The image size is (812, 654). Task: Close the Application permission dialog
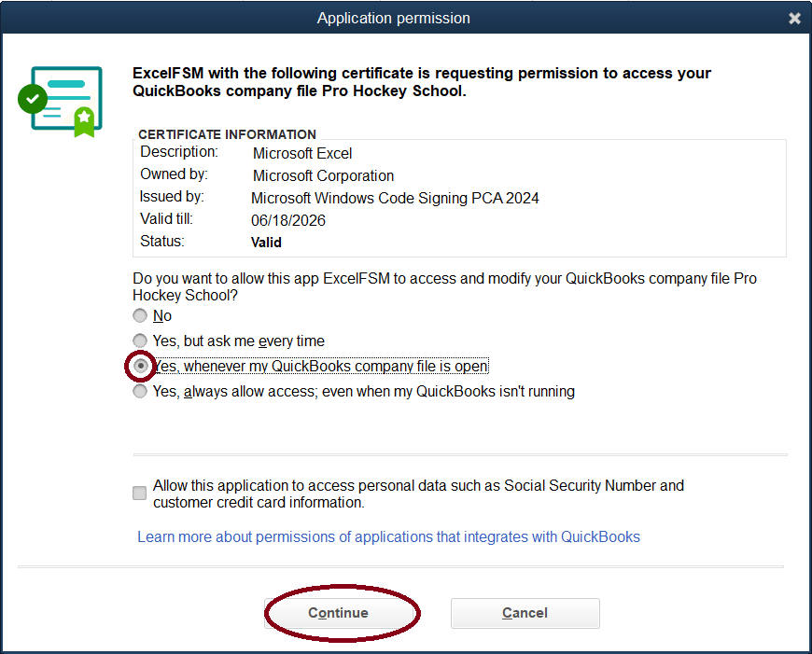coord(794,18)
